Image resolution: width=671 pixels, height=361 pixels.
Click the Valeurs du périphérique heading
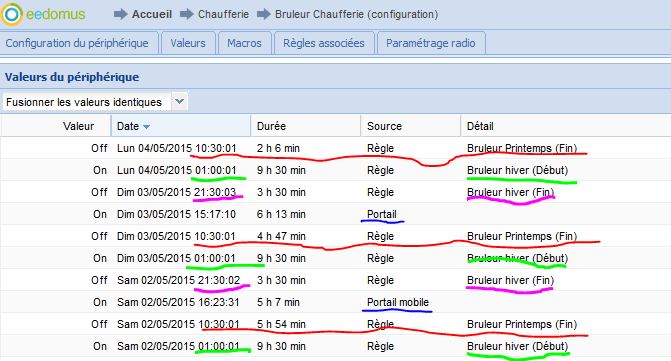coord(72,77)
